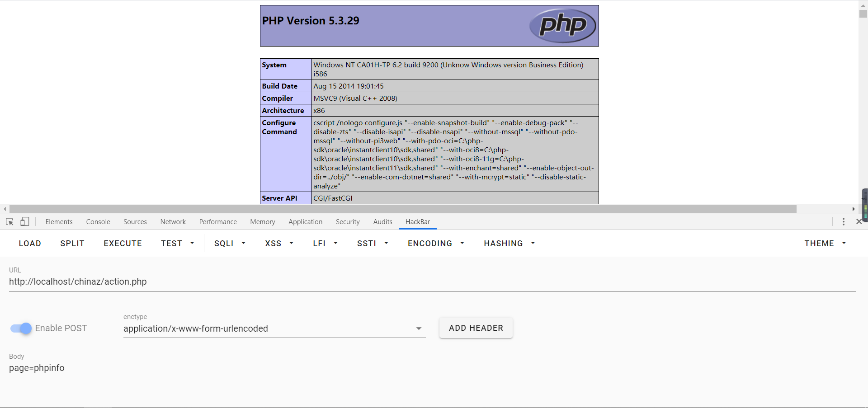
Task: Switch to the Audits tab
Action: click(x=382, y=222)
